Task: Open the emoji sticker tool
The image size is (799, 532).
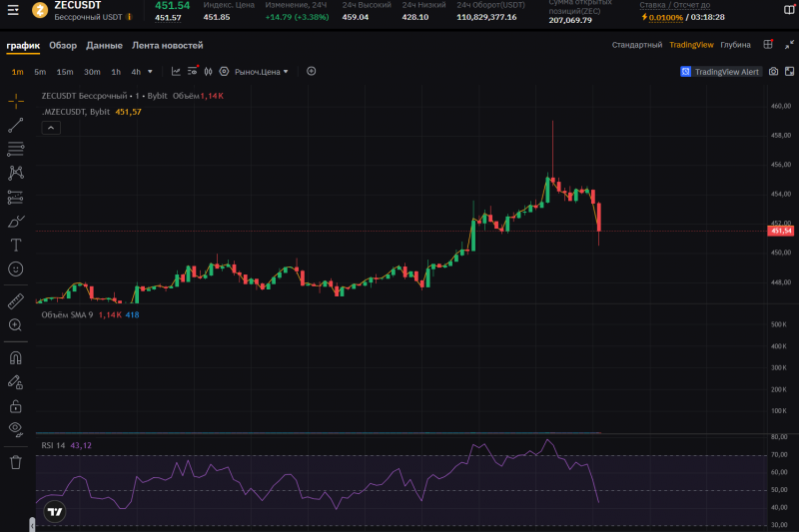Action: coord(15,268)
